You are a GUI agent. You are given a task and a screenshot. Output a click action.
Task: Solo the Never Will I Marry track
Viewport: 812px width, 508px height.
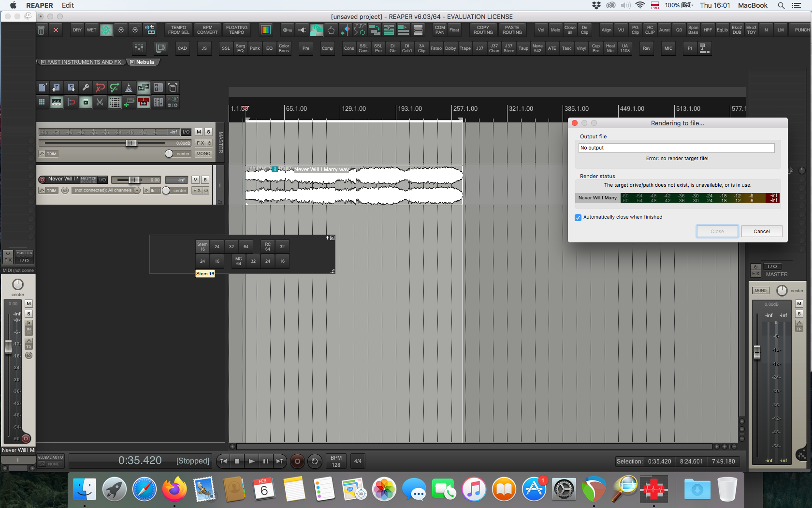(x=205, y=179)
